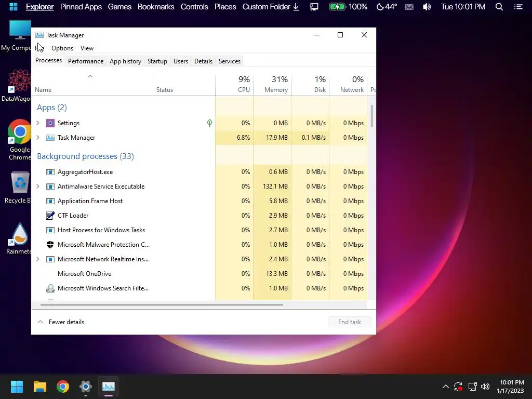Switch to the Details tab
Screen dimensions: 532x399
pos(203,61)
